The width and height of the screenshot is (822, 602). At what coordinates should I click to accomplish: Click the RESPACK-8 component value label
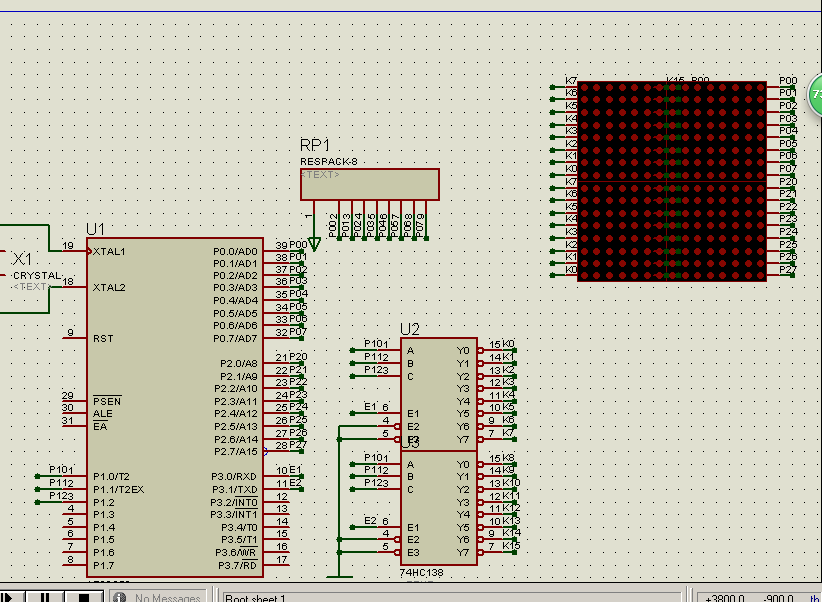[329, 162]
